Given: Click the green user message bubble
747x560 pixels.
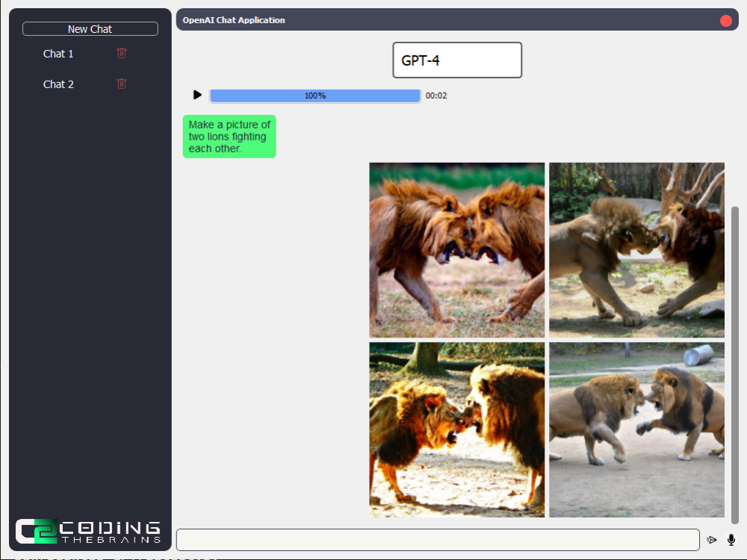Looking at the screenshot, I should (229, 137).
